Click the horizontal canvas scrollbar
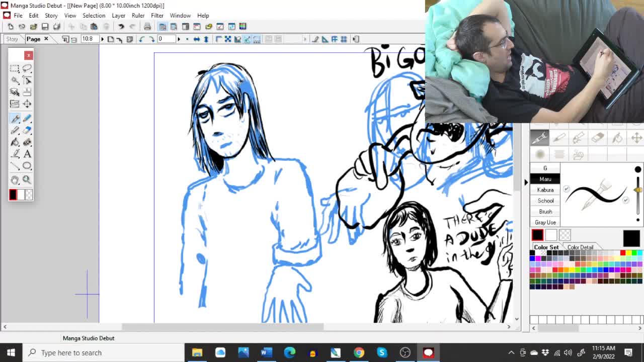This screenshot has width=644, height=362. pyautogui.click(x=222, y=327)
